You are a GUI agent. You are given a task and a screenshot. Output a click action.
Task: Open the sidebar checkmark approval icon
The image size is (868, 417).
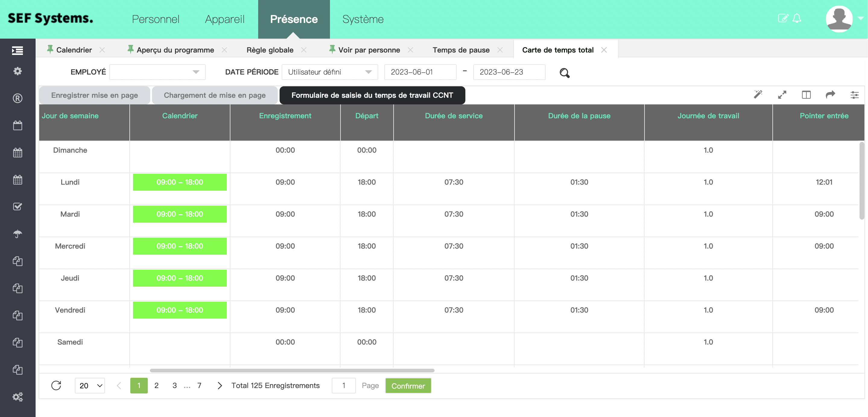[x=17, y=206]
